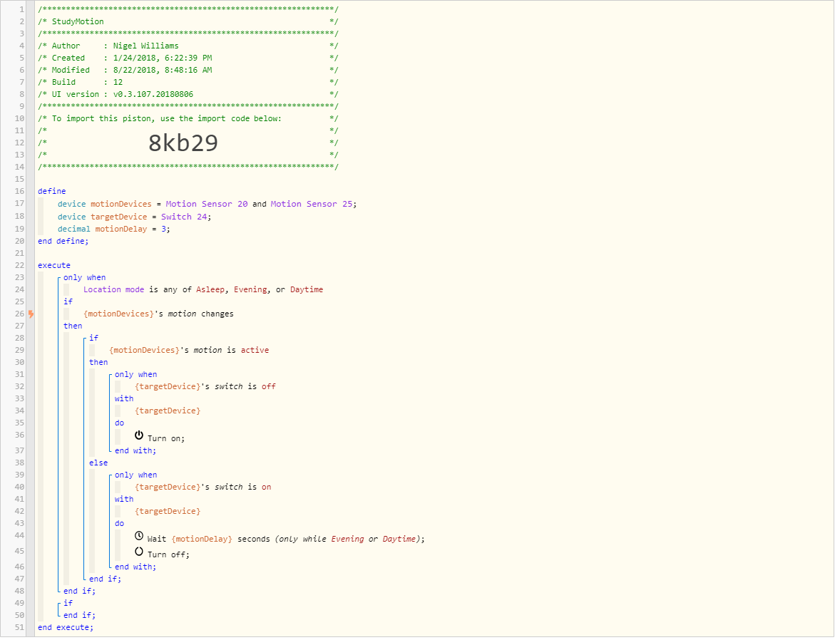The image size is (840, 640).
Task: Click the Switch 24 device value
Action: click(185, 217)
